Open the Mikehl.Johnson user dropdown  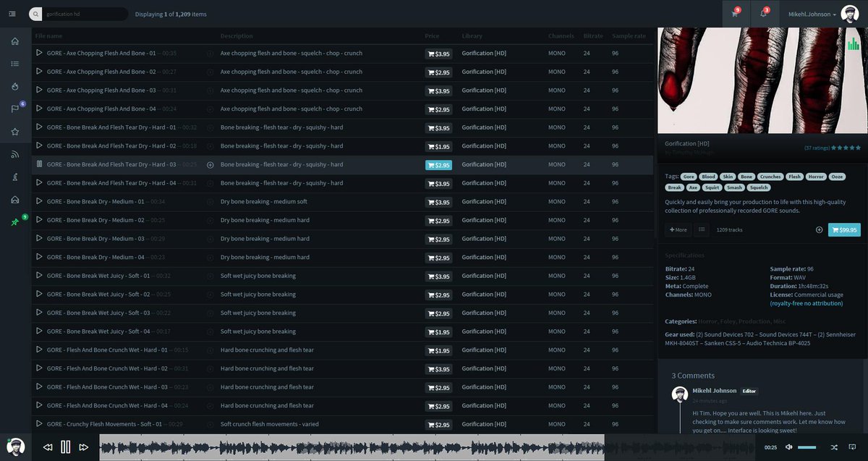tap(812, 14)
